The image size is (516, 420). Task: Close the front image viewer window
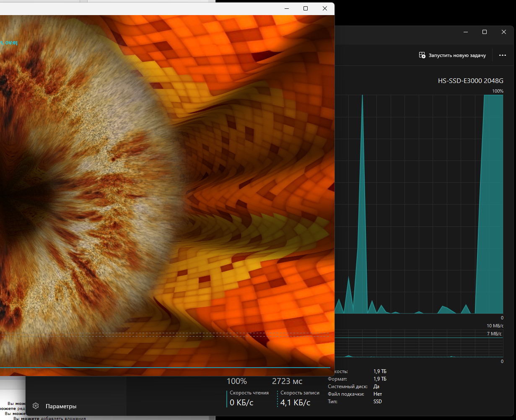[x=325, y=8]
